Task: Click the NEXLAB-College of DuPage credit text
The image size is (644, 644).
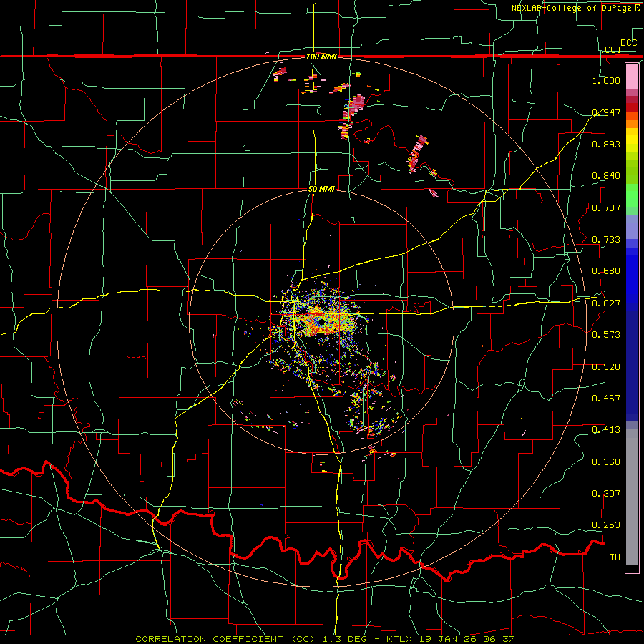Action: point(571,8)
